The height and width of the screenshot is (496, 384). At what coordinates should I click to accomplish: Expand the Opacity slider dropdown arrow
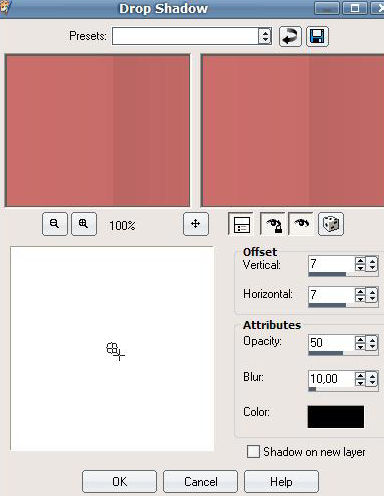point(372,343)
